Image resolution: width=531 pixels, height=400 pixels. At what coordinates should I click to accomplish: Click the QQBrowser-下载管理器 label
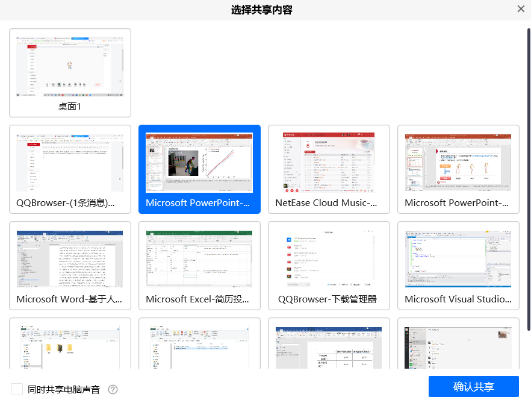pyautogui.click(x=327, y=299)
